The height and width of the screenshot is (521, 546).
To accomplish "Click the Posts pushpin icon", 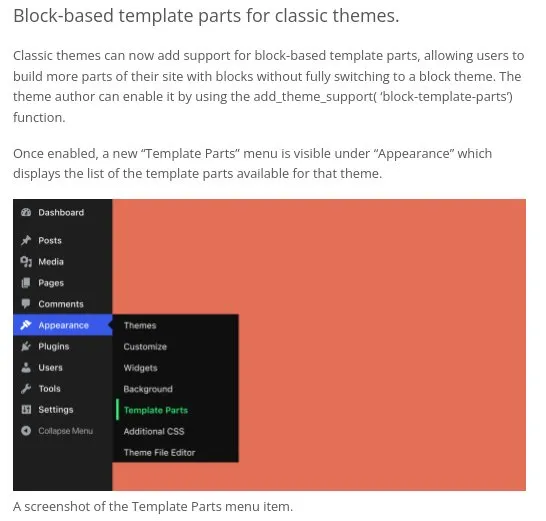I will coord(26,240).
